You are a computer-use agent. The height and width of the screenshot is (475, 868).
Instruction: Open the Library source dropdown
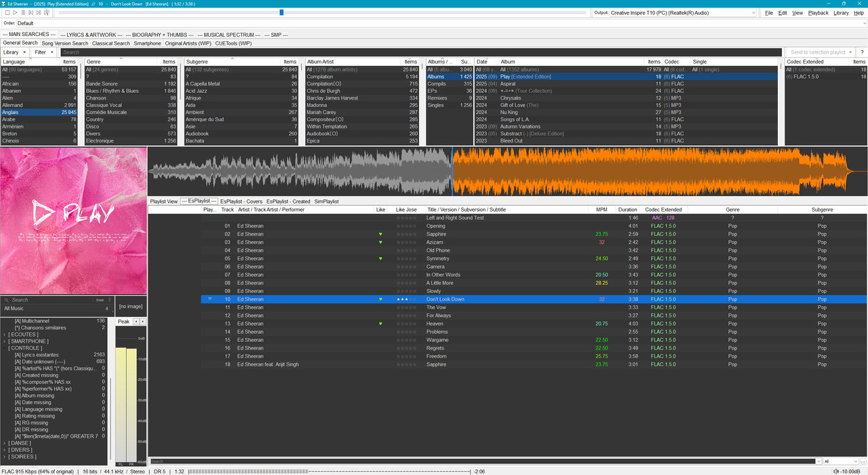tap(15, 52)
